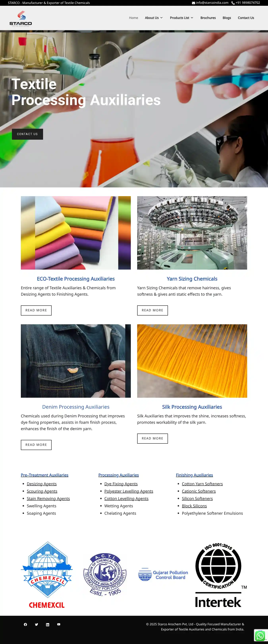Go to the Blogs menu item
Image resolution: width=268 pixels, height=644 pixels.
227,18
